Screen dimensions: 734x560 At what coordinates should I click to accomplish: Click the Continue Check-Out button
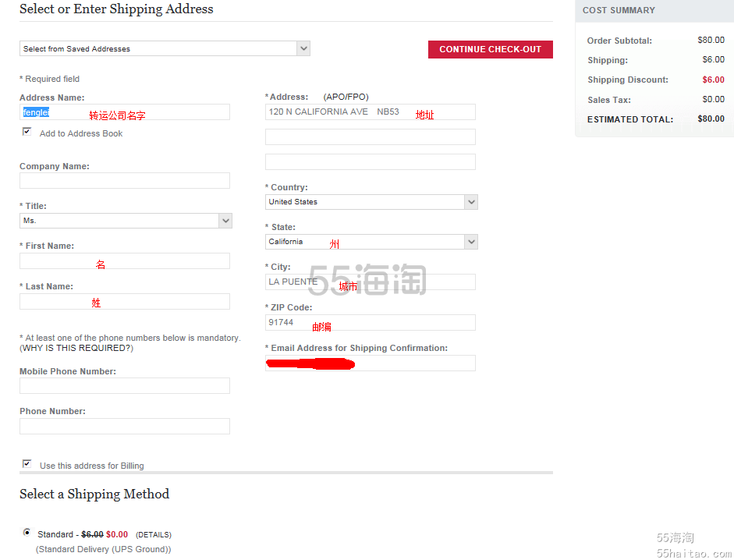(490, 50)
